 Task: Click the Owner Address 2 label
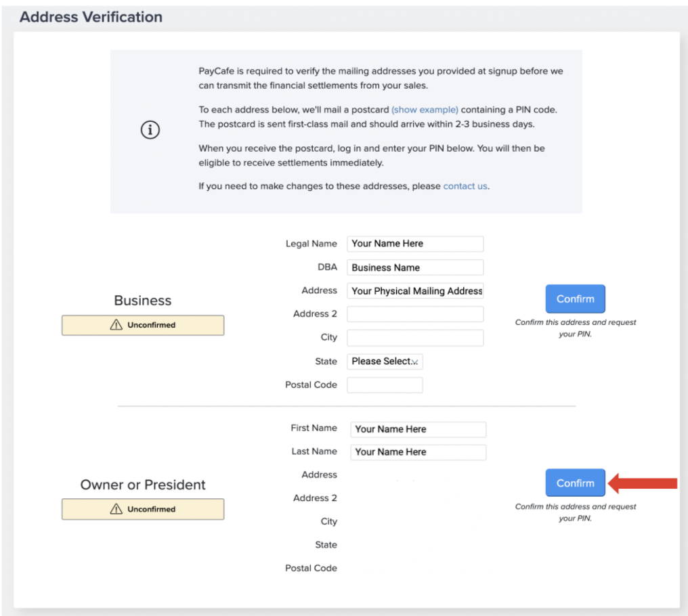(x=315, y=498)
